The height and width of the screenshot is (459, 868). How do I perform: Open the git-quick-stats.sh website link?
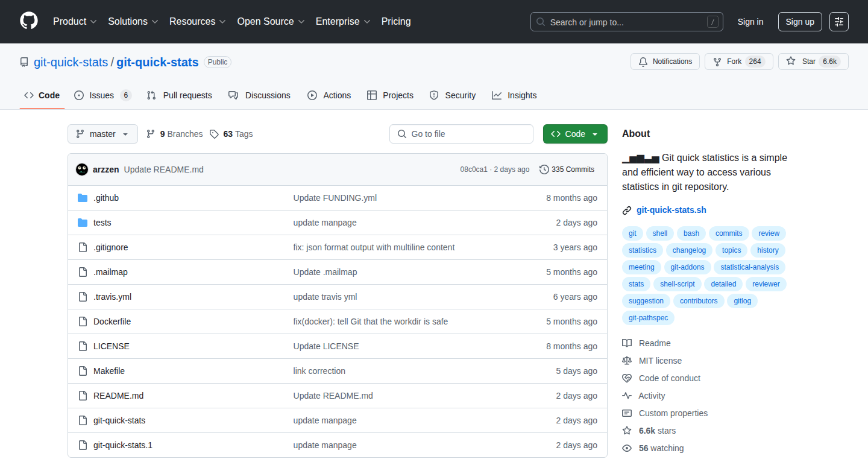point(671,211)
